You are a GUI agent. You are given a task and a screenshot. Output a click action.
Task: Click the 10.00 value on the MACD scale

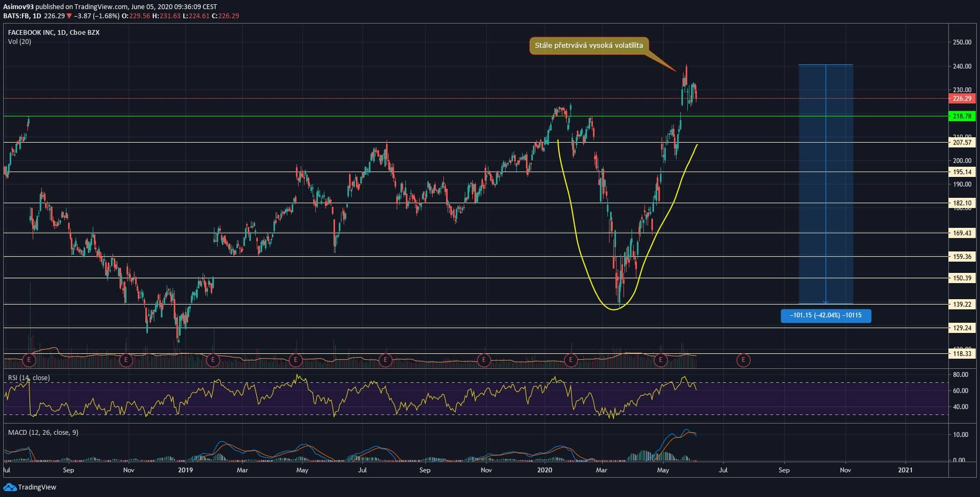tap(961, 435)
